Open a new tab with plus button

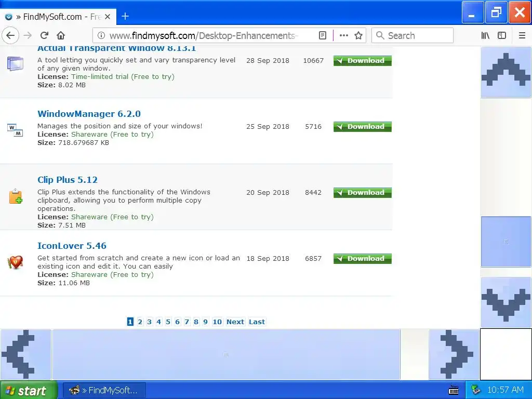(125, 16)
